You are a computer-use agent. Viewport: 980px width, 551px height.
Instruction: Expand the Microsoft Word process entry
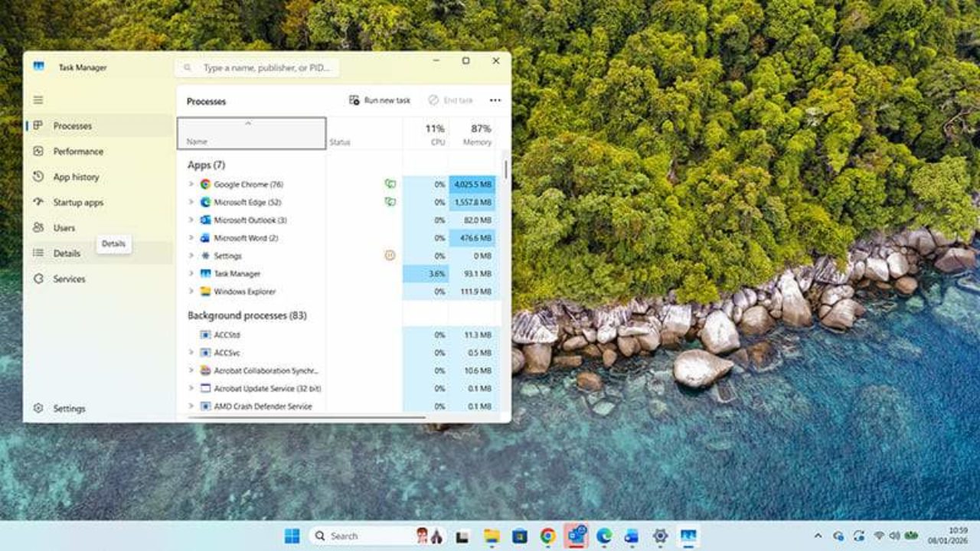point(191,237)
